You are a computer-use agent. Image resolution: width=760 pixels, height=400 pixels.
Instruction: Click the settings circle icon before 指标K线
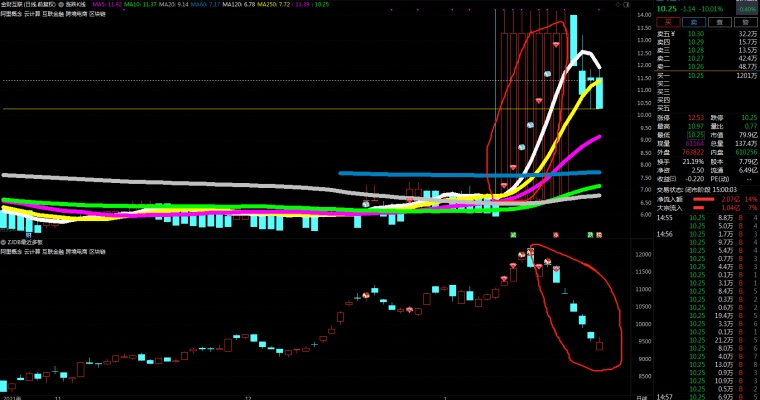tap(60, 4)
